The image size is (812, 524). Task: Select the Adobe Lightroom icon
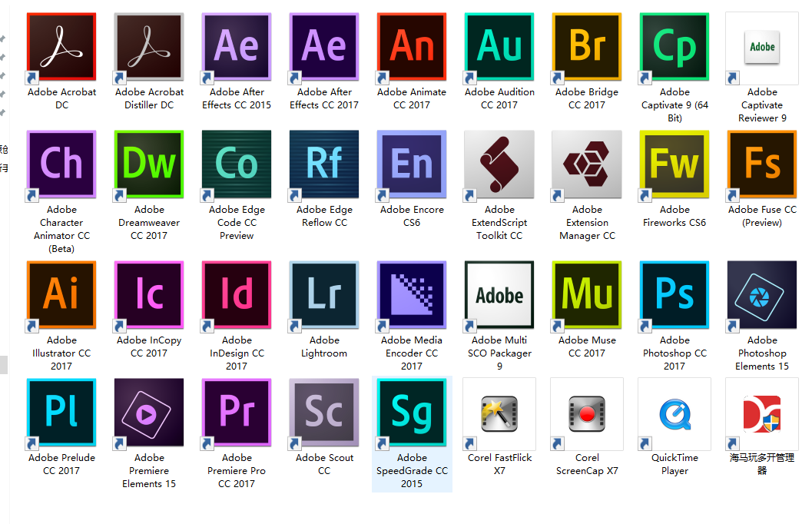(x=324, y=295)
